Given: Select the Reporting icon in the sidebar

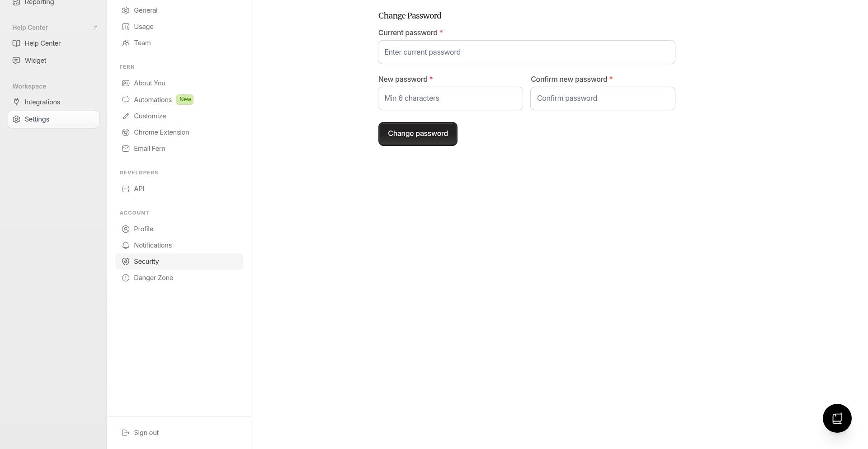Looking at the screenshot, I should pyautogui.click(x=16, y=2).
